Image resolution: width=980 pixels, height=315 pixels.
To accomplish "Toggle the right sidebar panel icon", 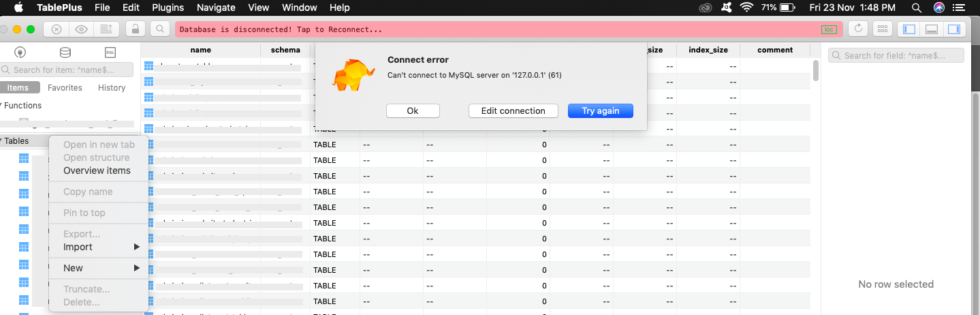I will 954,29.
